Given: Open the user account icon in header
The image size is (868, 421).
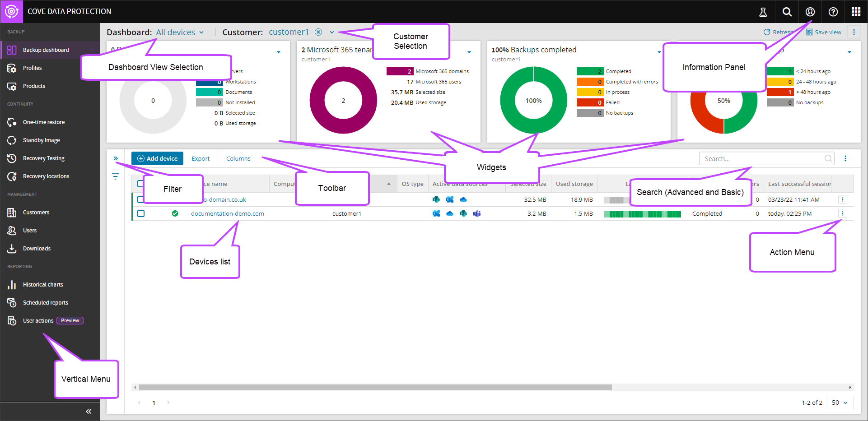Looking at the screenshot, I should pyautogui.click(x=810, y=12).
